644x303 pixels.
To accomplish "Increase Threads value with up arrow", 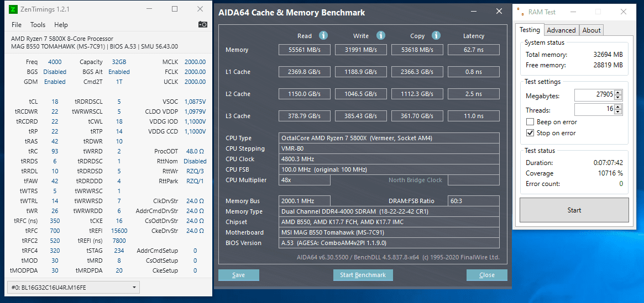I will pyautogui.click(x=619, y=107).
